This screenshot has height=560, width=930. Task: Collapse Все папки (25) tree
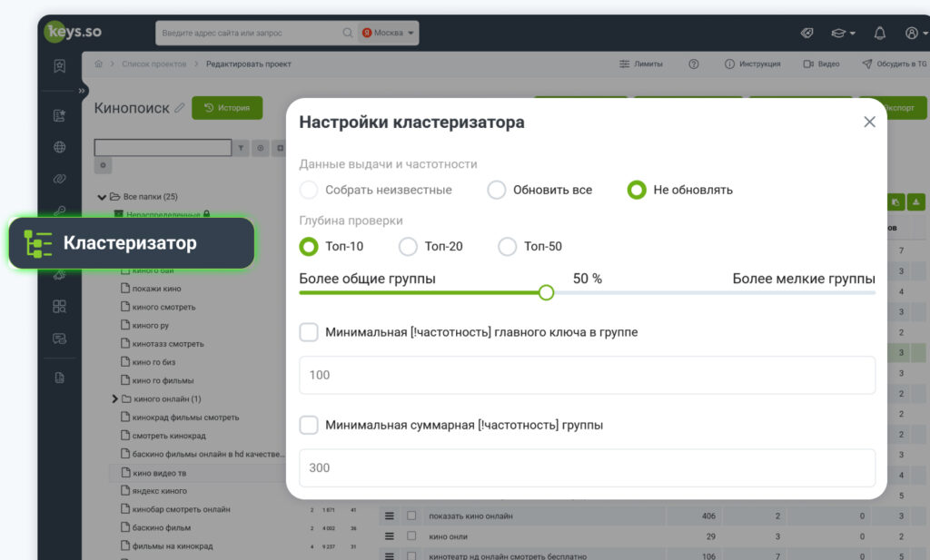[102, 197]
